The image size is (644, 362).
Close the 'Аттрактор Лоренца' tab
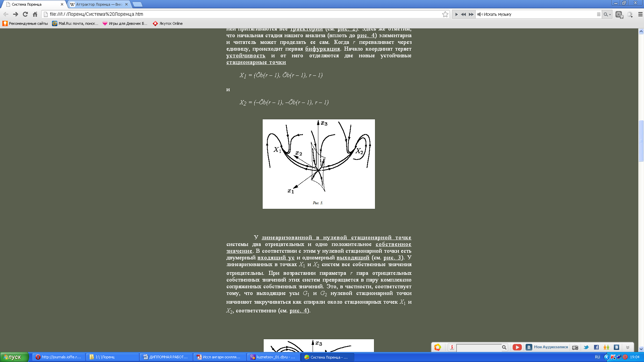click(126, 4)
